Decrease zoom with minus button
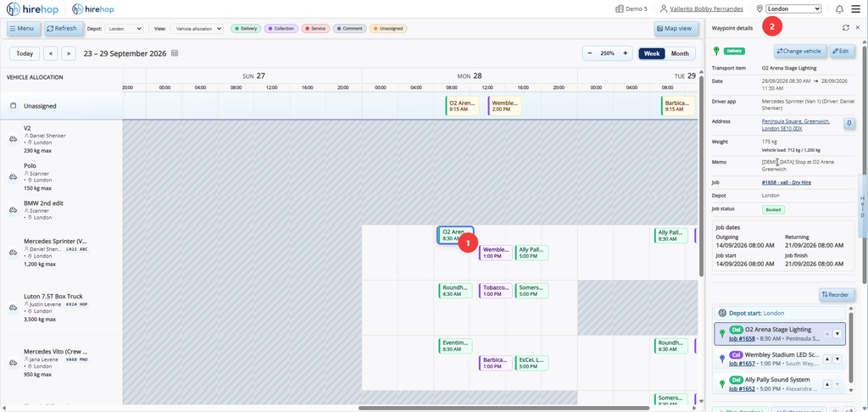The image size is (868, 412). pos(590,53)
